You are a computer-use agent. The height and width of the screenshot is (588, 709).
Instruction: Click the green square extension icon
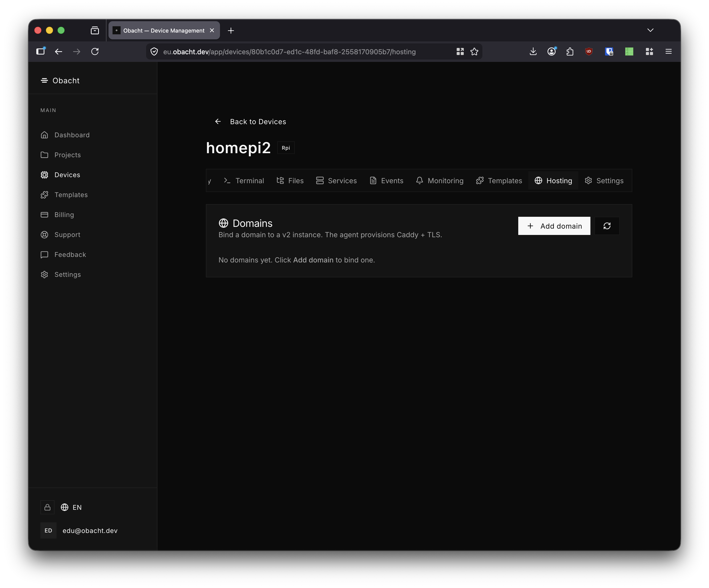pyautogui.click(x=629, y=51)
